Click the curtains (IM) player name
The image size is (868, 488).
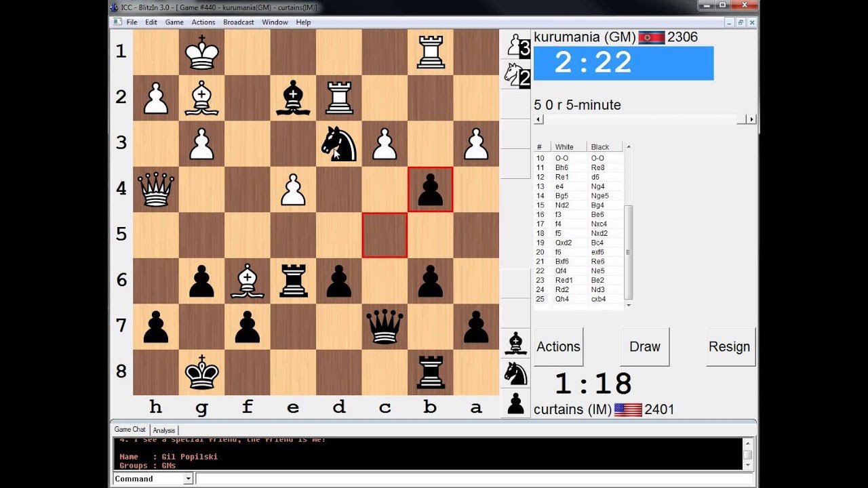point(572,409)
